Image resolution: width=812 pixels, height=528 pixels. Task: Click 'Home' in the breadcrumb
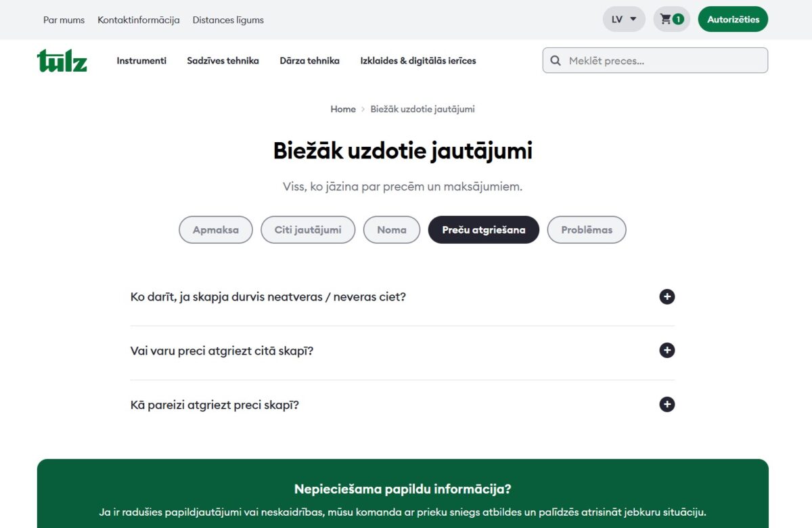[343, 109]
